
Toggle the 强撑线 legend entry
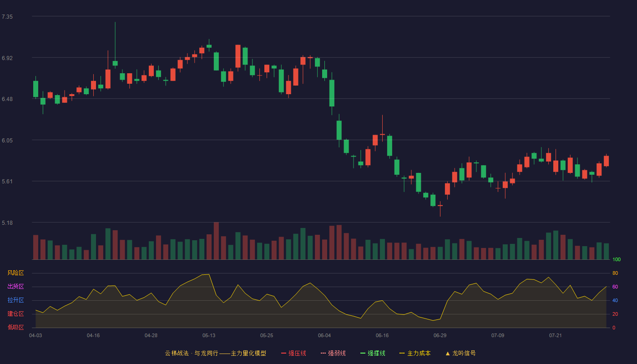[x=373, y=353]
